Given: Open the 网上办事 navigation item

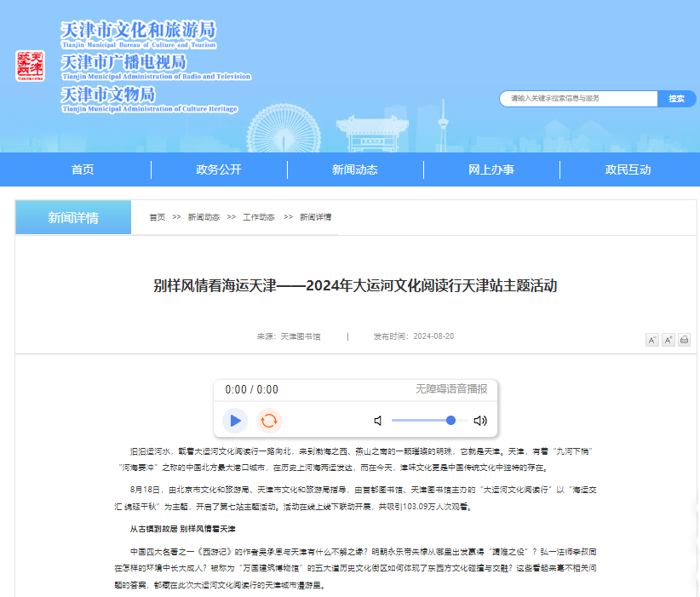Looking at the screenshot, I should click(491, 169).
